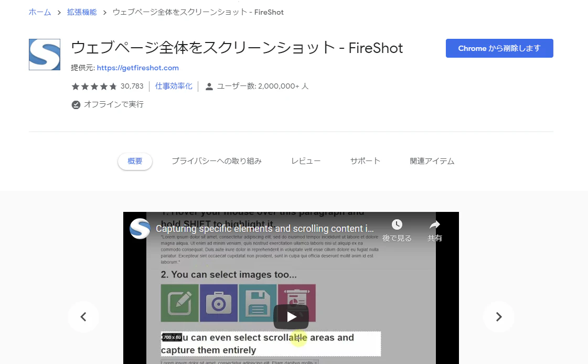This screenshot has height=364, width=588.
Task: Show the previous screenshot in carousel
Action: pos(83,317)
